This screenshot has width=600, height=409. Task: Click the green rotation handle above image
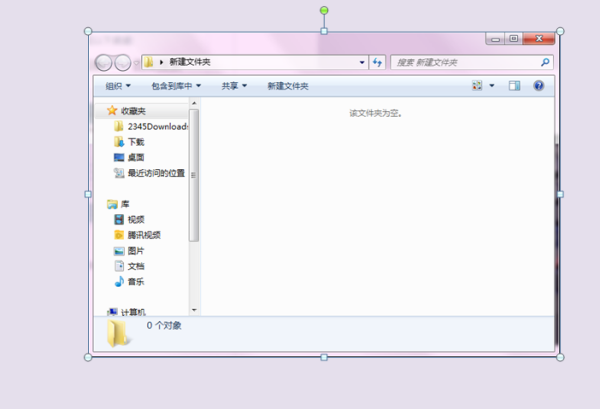[324, 10]
